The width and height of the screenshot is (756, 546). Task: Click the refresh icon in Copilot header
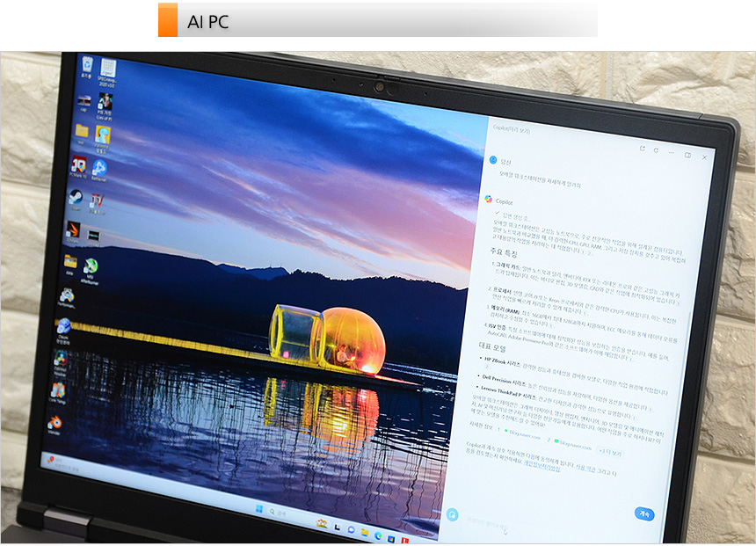pyautogui.click(x=656, y=150)
